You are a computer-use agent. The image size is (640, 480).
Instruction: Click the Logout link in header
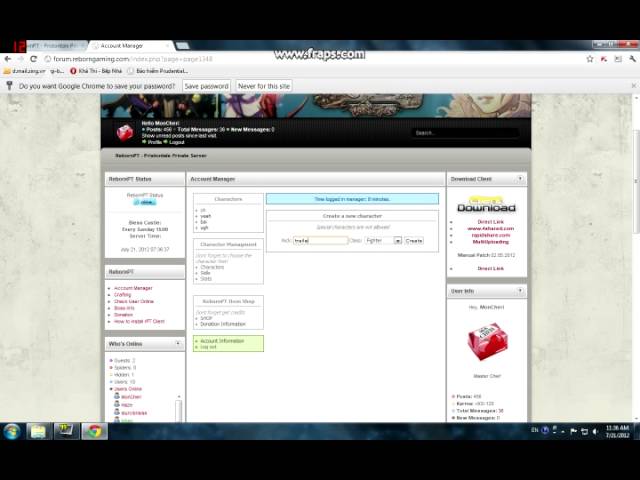tap(176, 142)
